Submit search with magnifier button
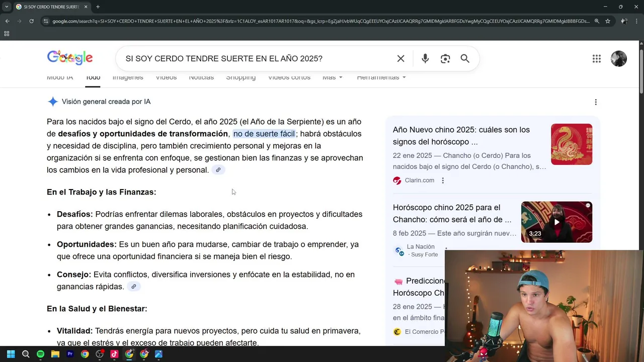The height and width of the screenshot is (362, 644). point(465,58)
